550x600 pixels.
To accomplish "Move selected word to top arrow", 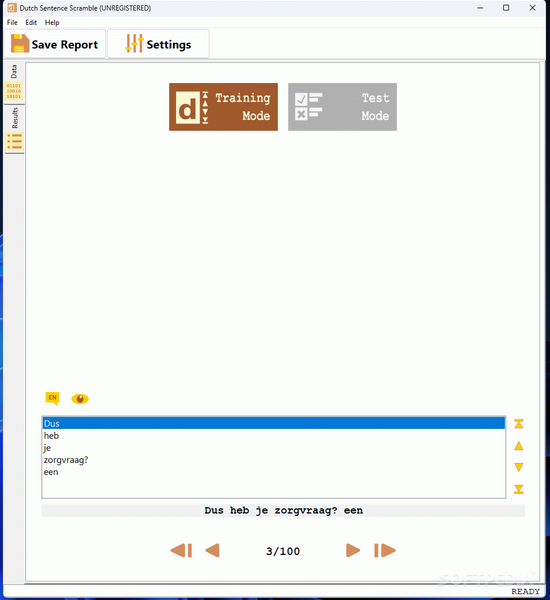I will point(519,424).
